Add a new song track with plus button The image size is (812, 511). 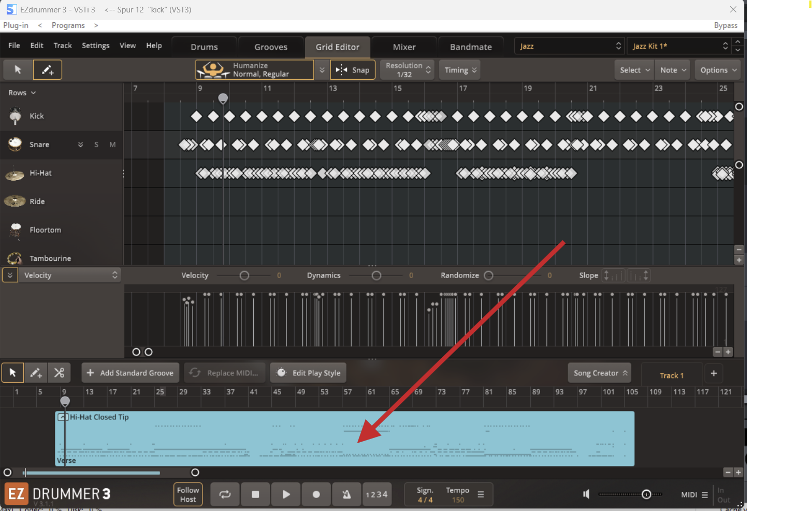click(x=714, y=373)
